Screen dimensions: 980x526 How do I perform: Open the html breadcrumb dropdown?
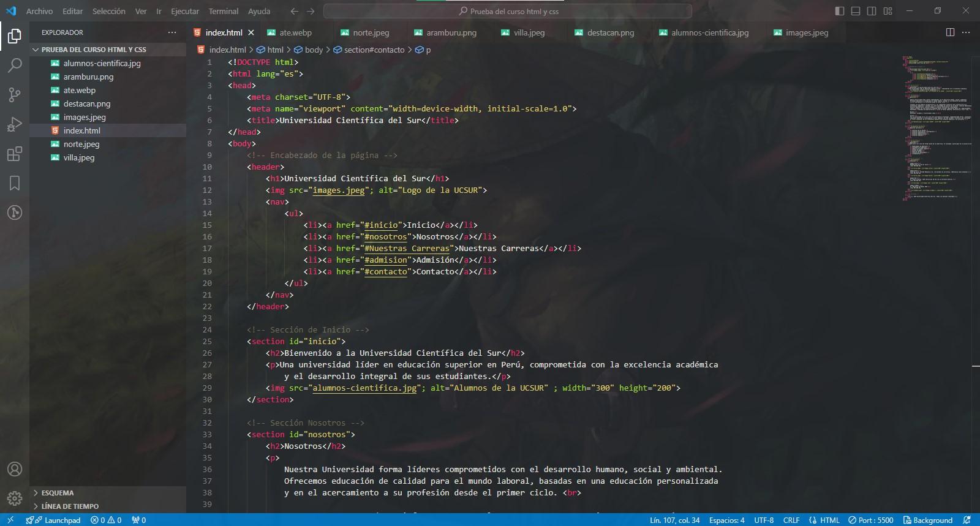(269, 50)
